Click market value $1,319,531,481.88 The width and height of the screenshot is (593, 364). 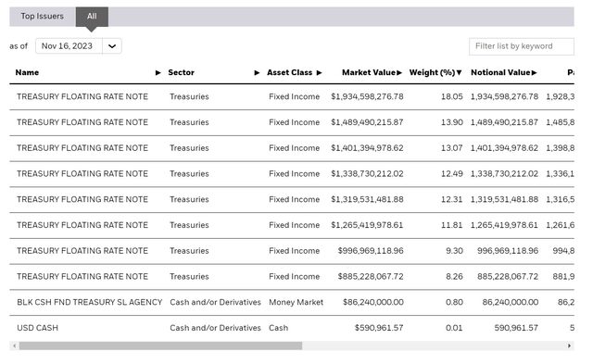click(367, 199)
